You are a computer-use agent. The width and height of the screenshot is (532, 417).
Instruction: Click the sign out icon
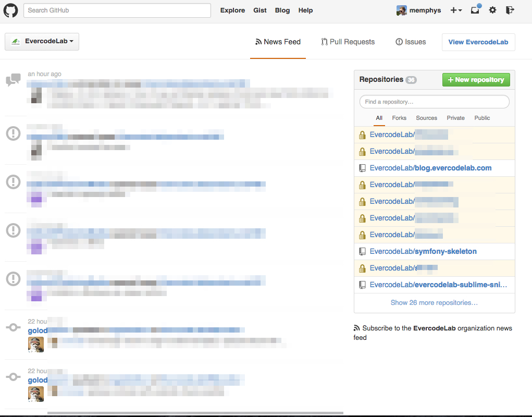pyautogui.click(x=510, y=10)
